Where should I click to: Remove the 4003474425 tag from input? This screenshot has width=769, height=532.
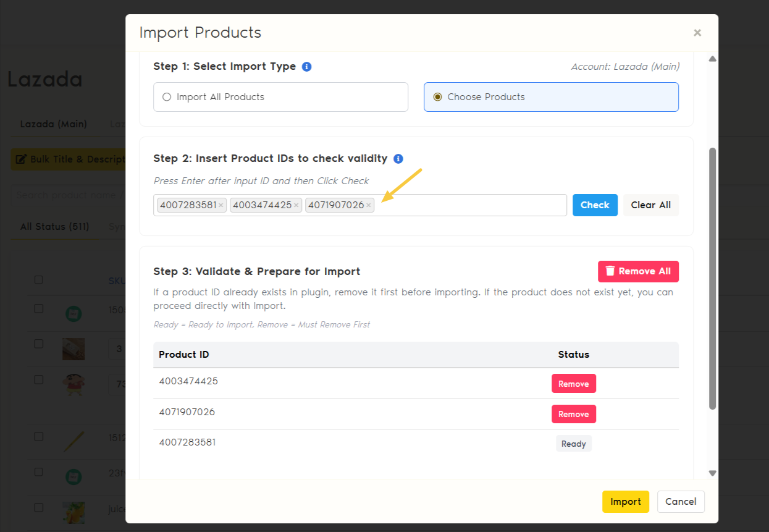pos(296,206)
